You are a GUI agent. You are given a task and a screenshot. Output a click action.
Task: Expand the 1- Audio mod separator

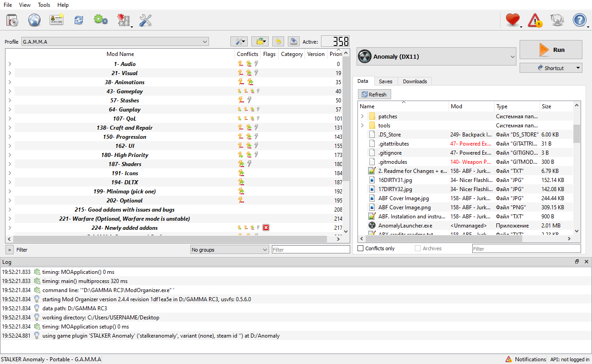point(10,64)
